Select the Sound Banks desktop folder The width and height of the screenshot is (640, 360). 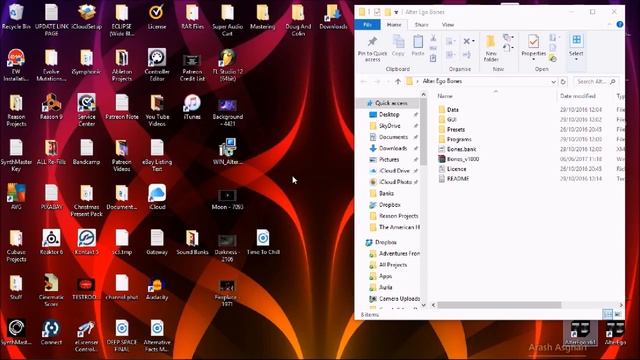[192, 242]
